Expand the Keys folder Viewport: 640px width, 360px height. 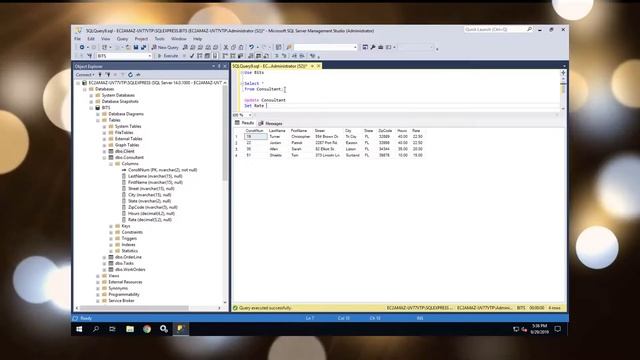pos(111,226)
